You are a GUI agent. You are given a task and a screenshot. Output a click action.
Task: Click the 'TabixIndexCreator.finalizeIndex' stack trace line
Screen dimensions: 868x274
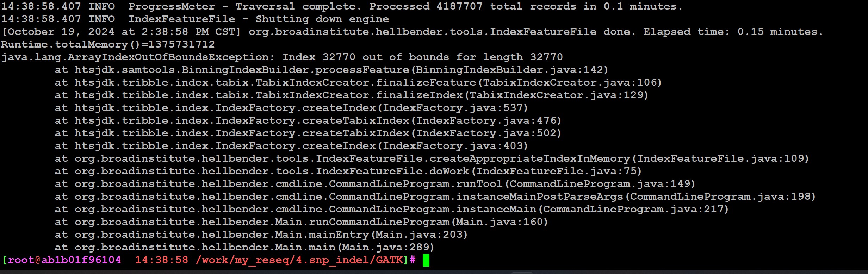pyautogui.click(x=352, y=95)
